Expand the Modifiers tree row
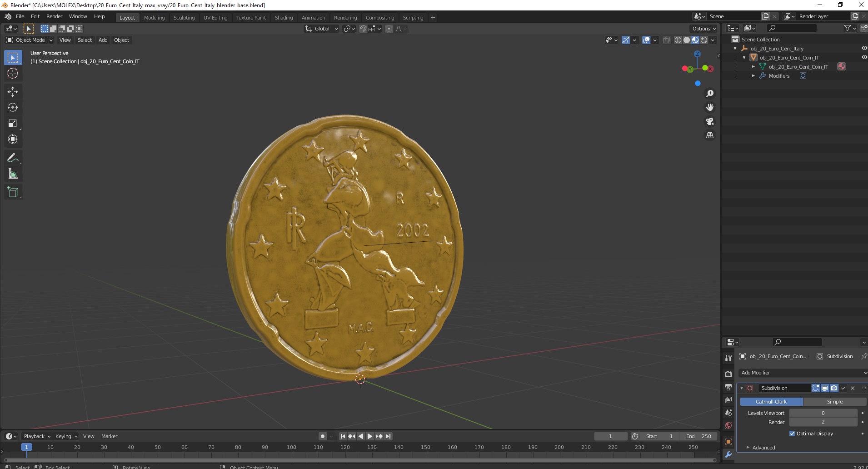Viewport: 868px width, 469px height. (x=753, y=76)
